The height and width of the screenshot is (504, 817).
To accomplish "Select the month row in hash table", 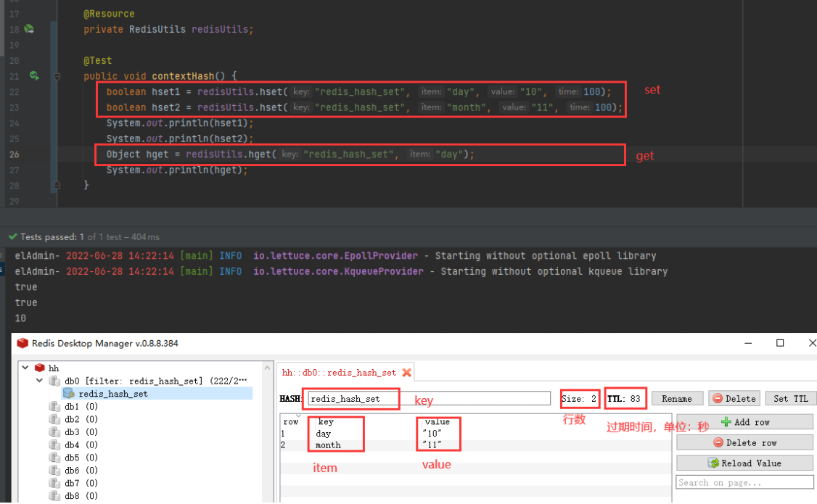I will coord(475,445).
